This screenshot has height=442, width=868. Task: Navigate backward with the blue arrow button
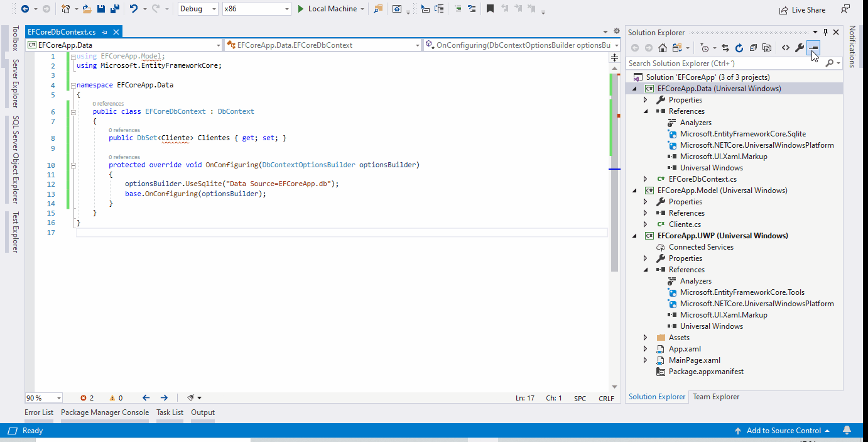25,9
